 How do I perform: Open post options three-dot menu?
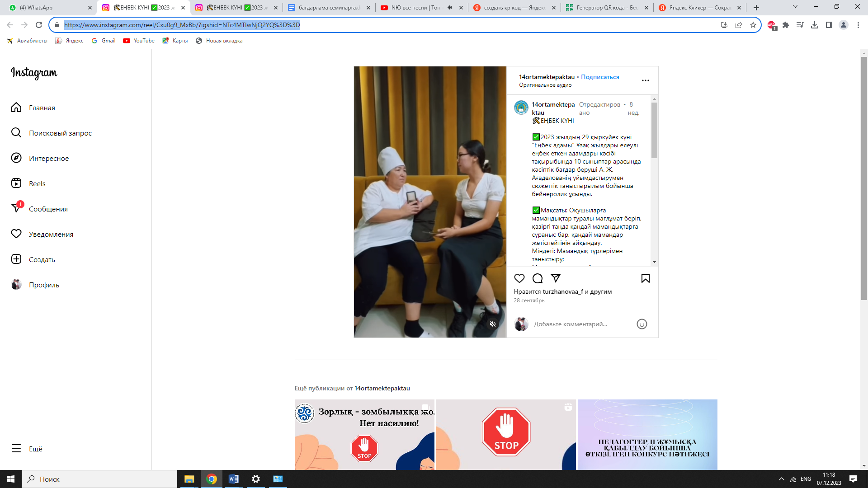point(645,80)
